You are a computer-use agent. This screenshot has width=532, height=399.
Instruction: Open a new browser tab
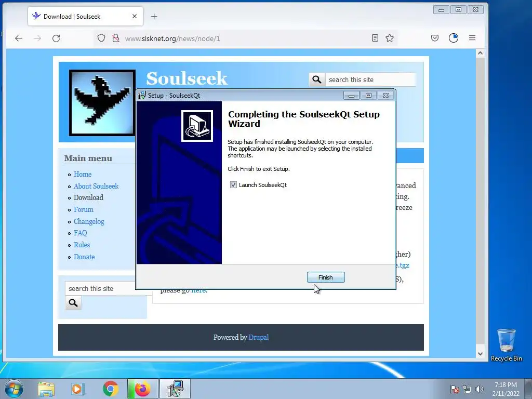coord(154,16)
